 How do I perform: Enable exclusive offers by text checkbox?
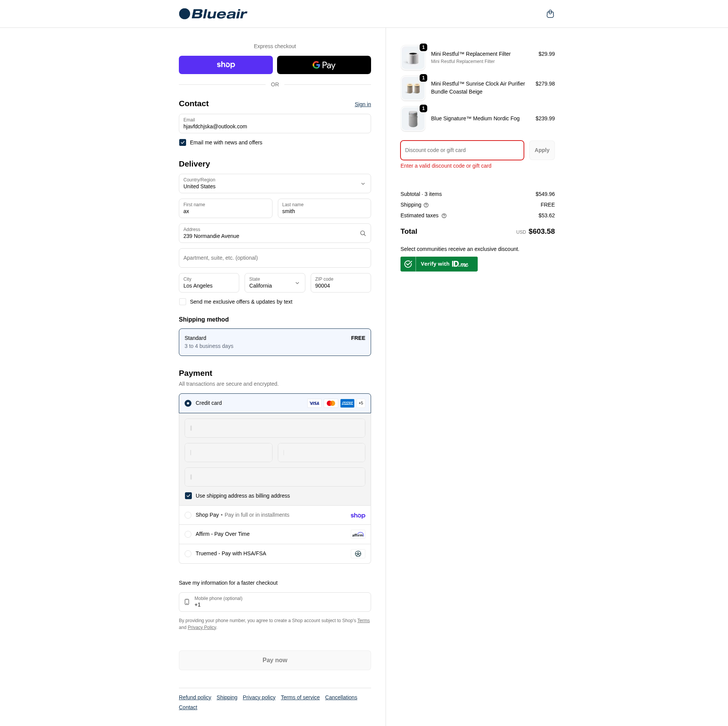click(183, 302)
